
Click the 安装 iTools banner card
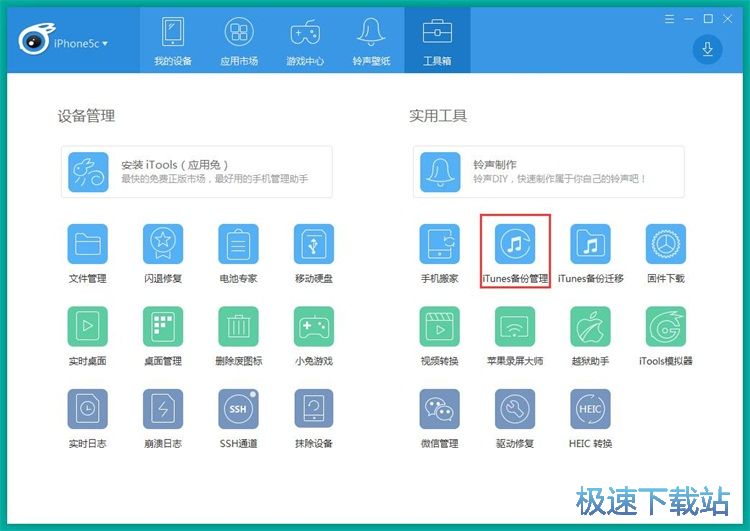click(x=197, y=172)
